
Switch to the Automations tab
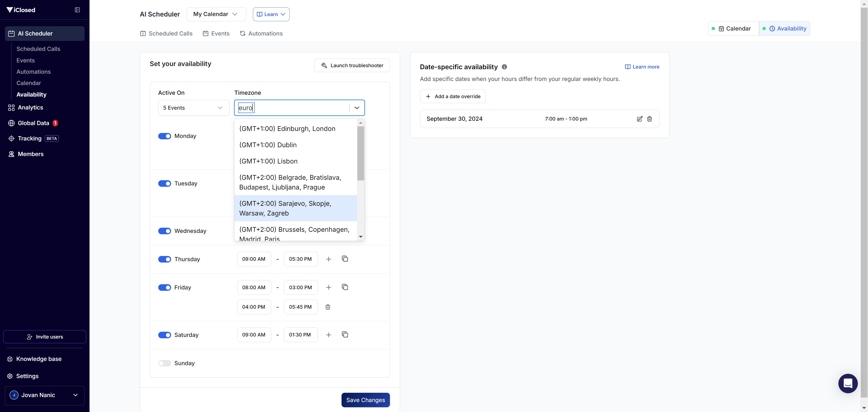pos(261,33)
